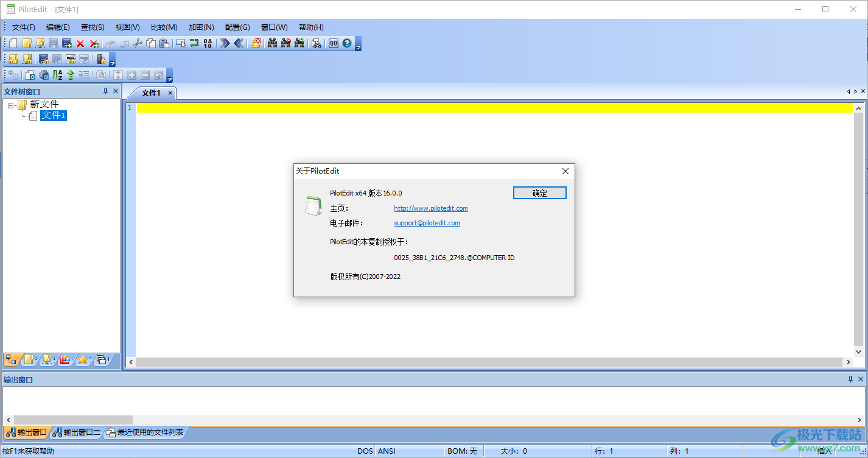The width and height of the screenshot is (868, 458).
Task: Toggle the hex mode 0A10 icon
Action: [x=208, y=43]
